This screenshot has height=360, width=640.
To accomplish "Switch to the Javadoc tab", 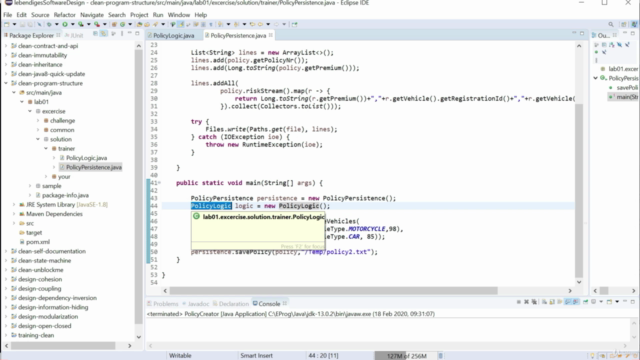I will 196,304.
